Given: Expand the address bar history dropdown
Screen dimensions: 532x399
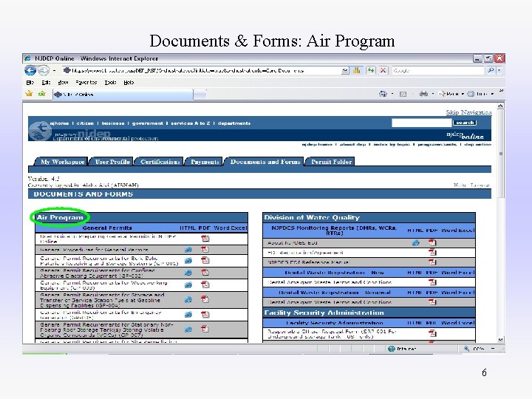Looking at the screenshot, I should click(x=345, y=71).
